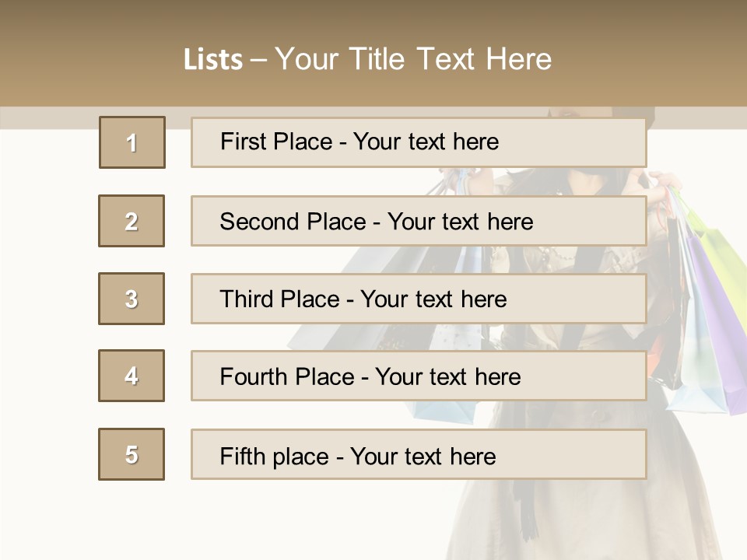Select the "Second Place" text bar

(x=418, y=221)
